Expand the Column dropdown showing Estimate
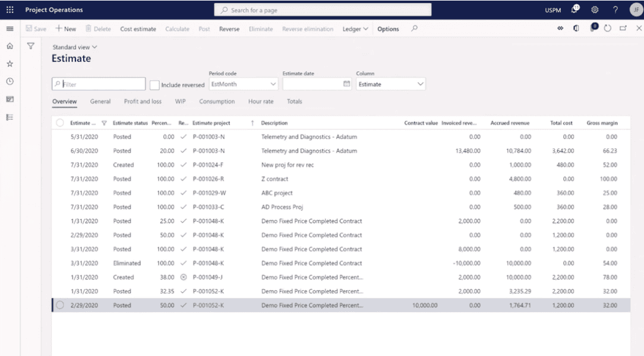Screen dimensions: 644x356 [x=421, y=84]
